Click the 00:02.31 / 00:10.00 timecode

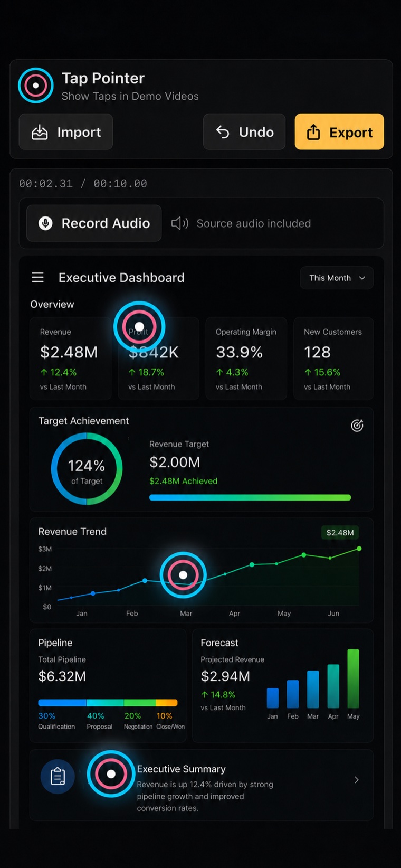(x=83, y=184)
